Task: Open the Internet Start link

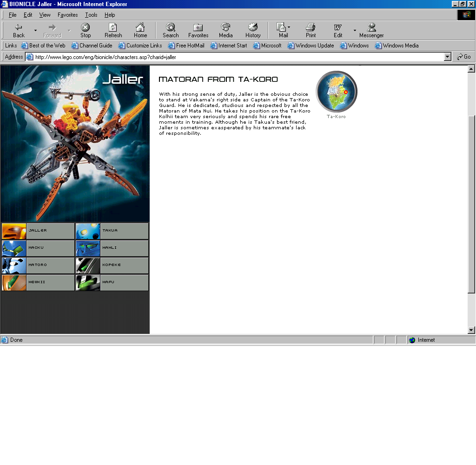Action: (x=229, y=46)
